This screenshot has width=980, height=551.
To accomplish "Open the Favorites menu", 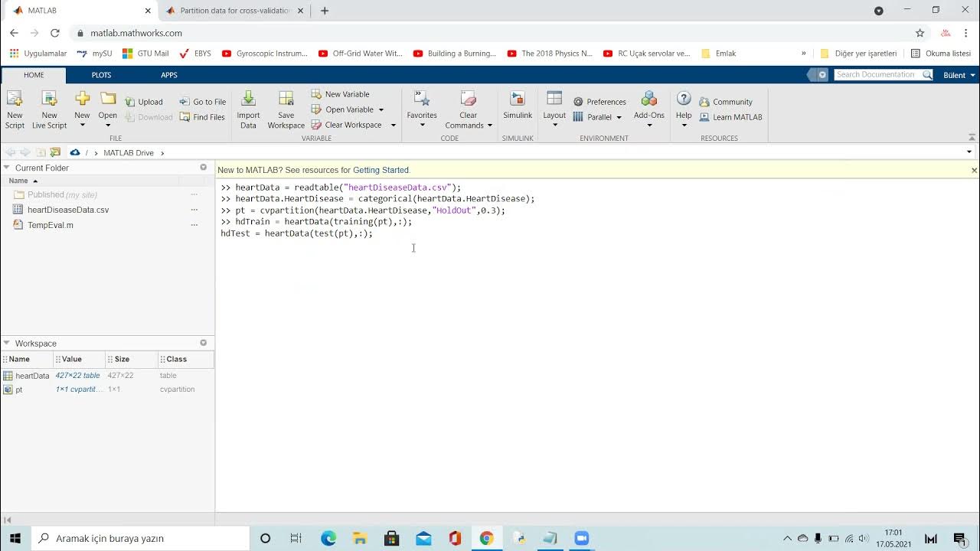I will (x=422, y=109).
